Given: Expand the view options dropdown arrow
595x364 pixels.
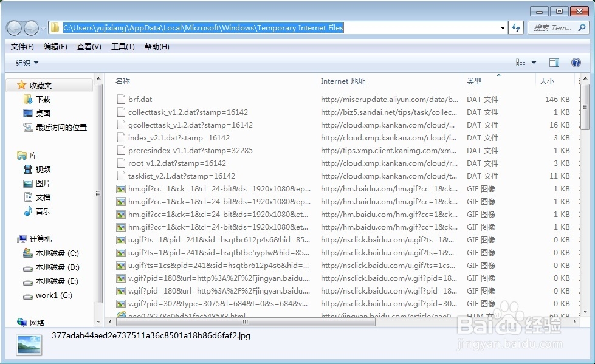Looking at the screenshot, I should pos(534,63).
